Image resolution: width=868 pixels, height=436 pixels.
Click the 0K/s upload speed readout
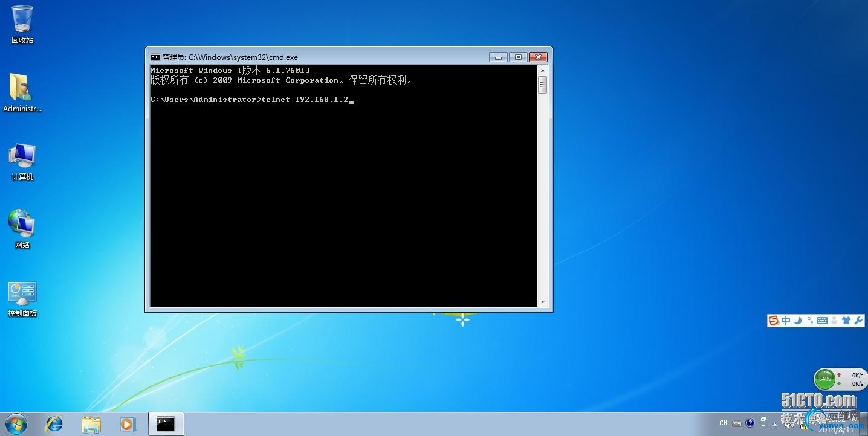[x=857, y=375]
